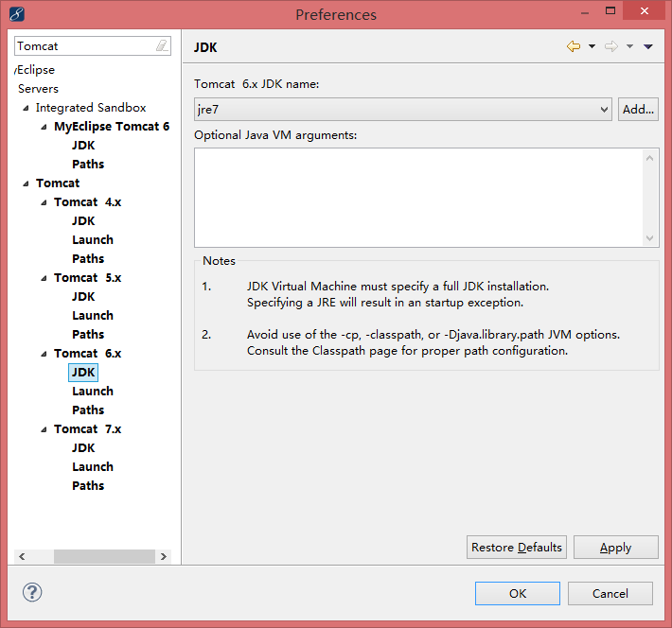This screenshot has width=672, height=628.
Task: Select Paths under Tomcat 5.x
Action: (x=88, y=335)
